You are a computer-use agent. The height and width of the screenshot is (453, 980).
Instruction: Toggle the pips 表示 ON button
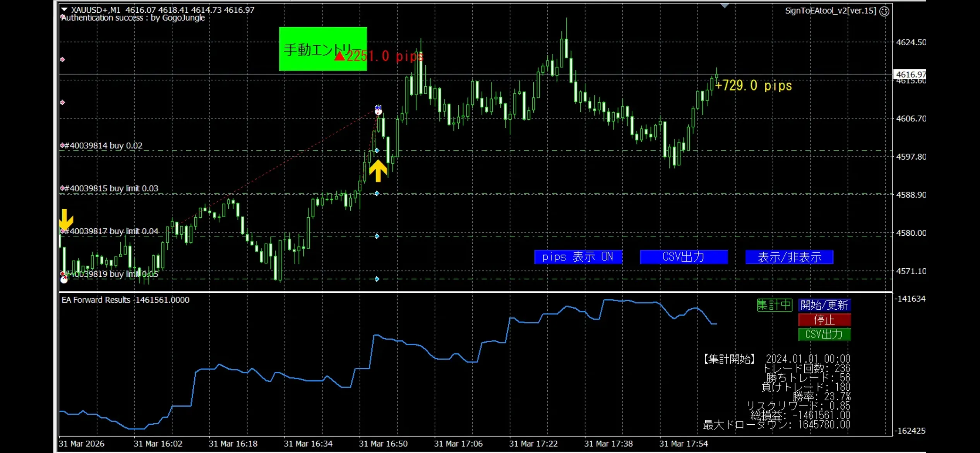click(578, 257)
